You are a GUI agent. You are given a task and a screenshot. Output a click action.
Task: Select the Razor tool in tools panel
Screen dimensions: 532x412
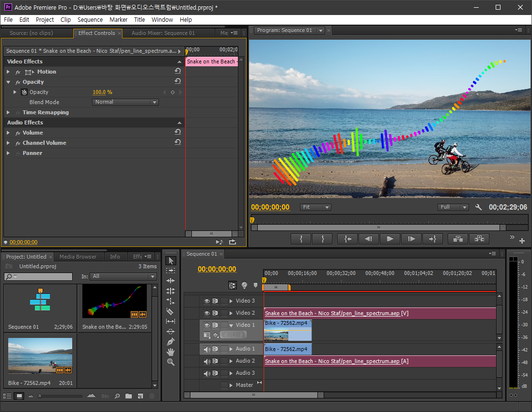point(170,311)
